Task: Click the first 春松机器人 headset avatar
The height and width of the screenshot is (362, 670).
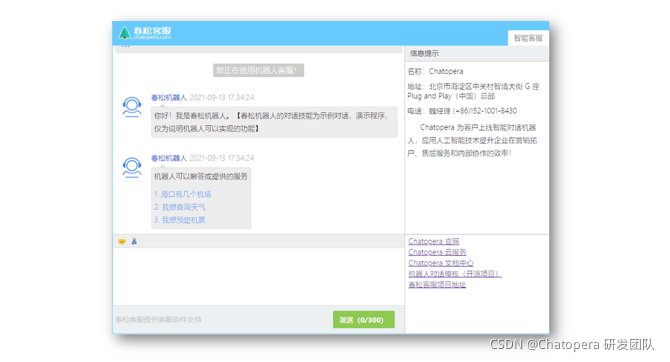Action: pos(132,107)
